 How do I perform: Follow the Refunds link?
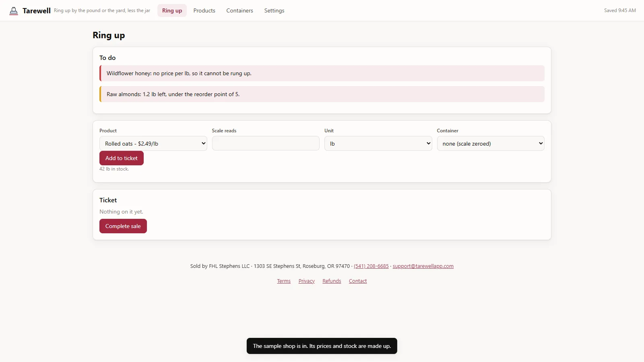pos(332,281)
